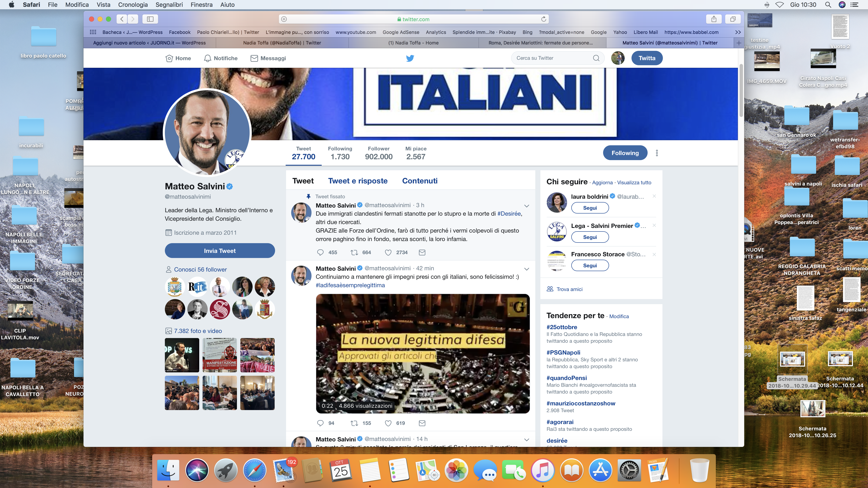The height and width of the screenshot is (488, 868).
Task: Click Safari share icon in toolbar
Action: tap(714, 19)
